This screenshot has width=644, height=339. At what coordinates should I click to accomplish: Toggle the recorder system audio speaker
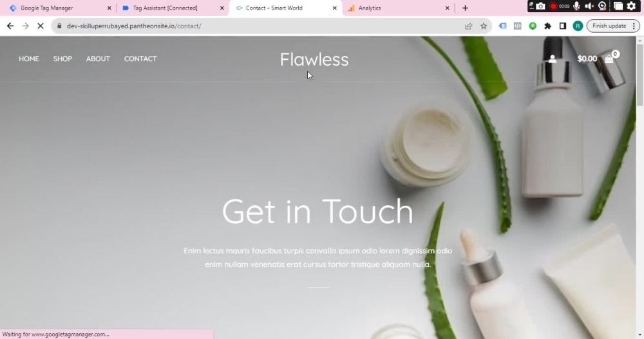coord(589,6)
